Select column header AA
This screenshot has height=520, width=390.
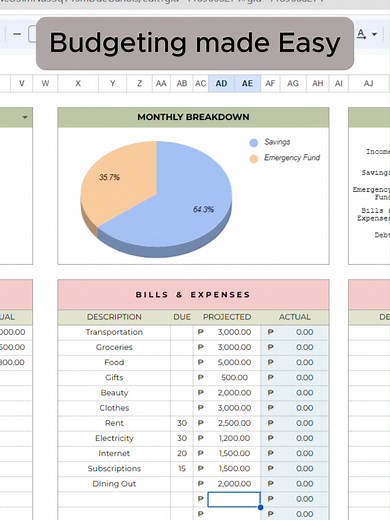(161, 83)
